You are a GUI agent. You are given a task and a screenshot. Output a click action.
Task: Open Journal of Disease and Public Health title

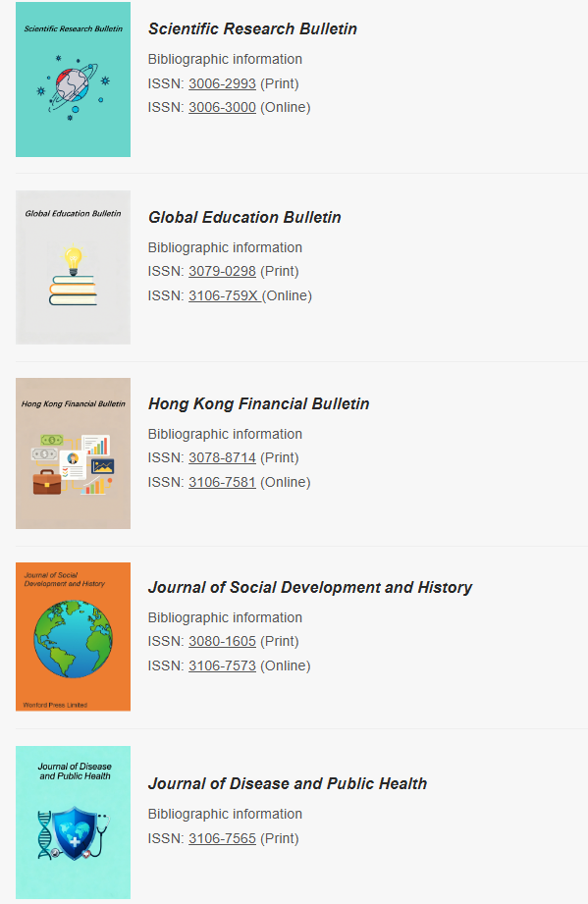point(288,783)
